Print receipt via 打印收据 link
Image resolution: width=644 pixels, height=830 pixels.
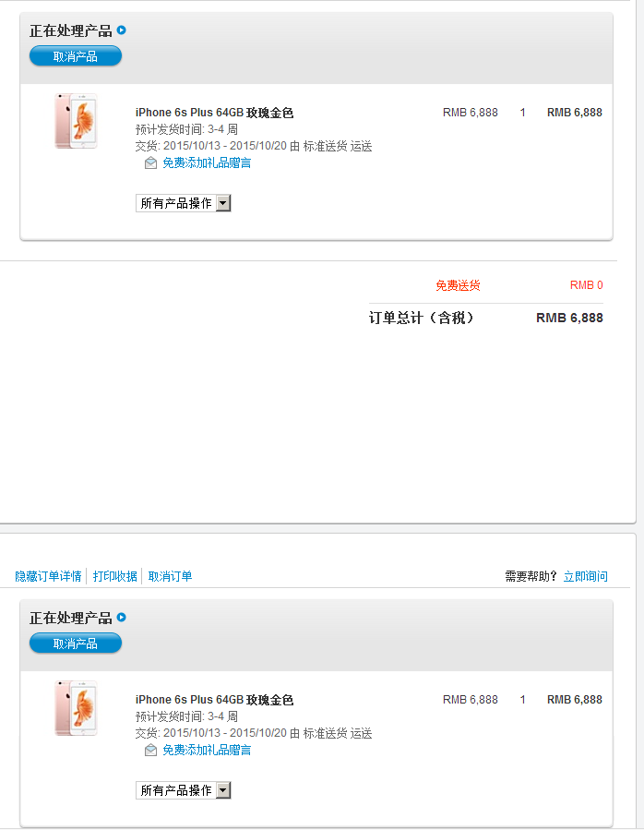(x=114, y=576)
